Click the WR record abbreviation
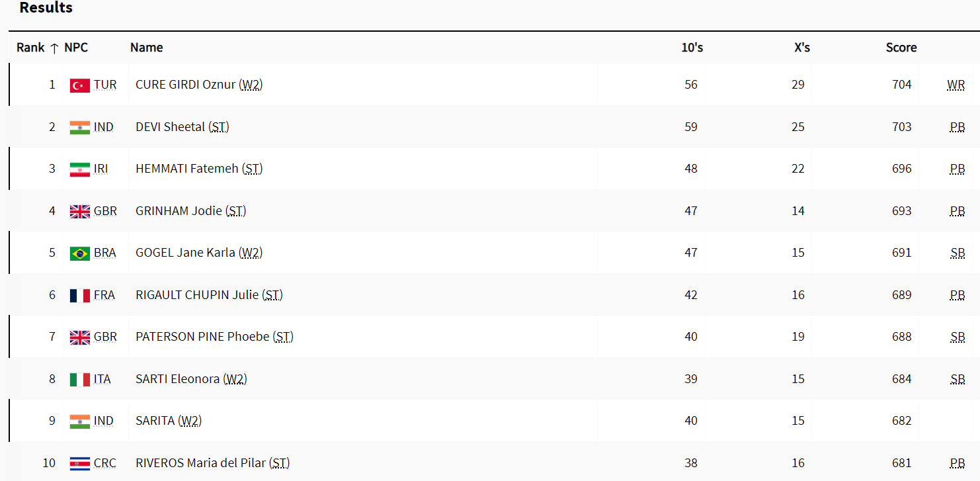Screen dimensions: 980x481 tap(956, 85)
